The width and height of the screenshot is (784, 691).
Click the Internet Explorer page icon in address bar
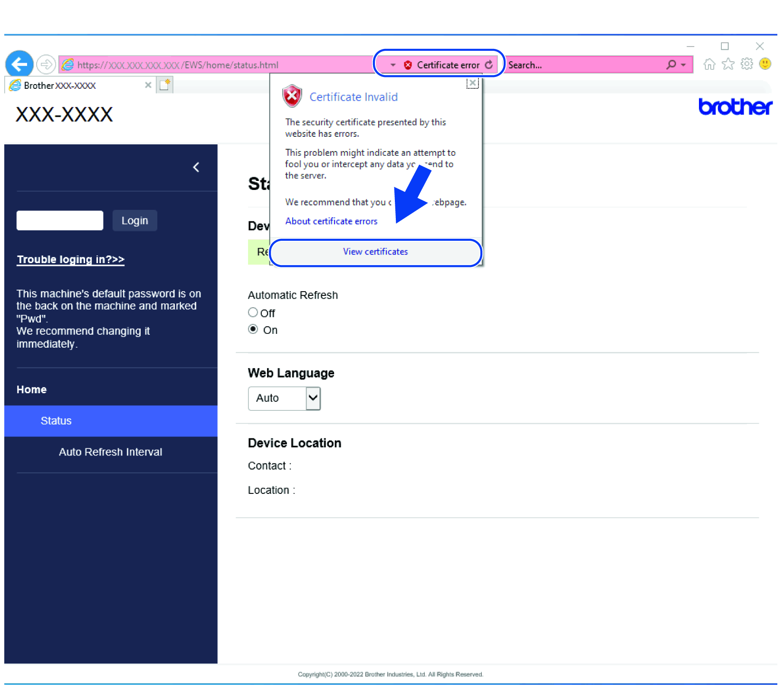coord(68,65)
